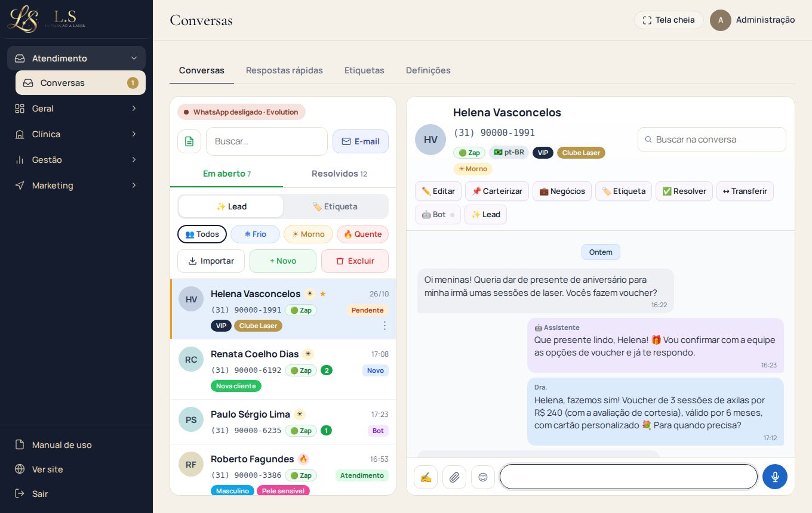Open three-dot menu on Helena's conversation
The image size is (812, 513).
385,326
